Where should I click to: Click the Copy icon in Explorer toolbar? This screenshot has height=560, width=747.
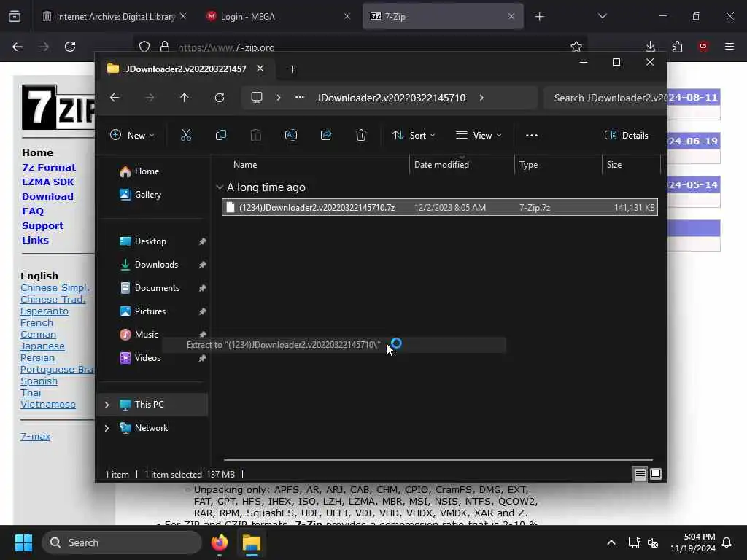(220, 135)
